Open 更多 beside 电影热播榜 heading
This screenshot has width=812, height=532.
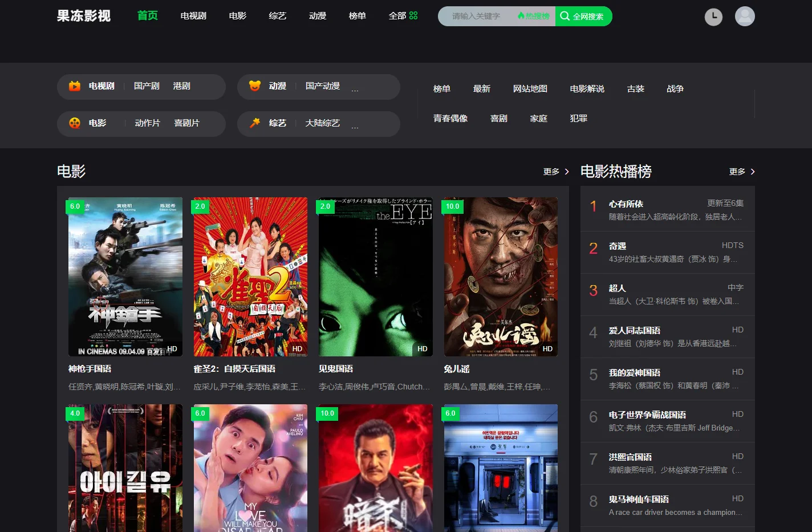coord(742,172)
